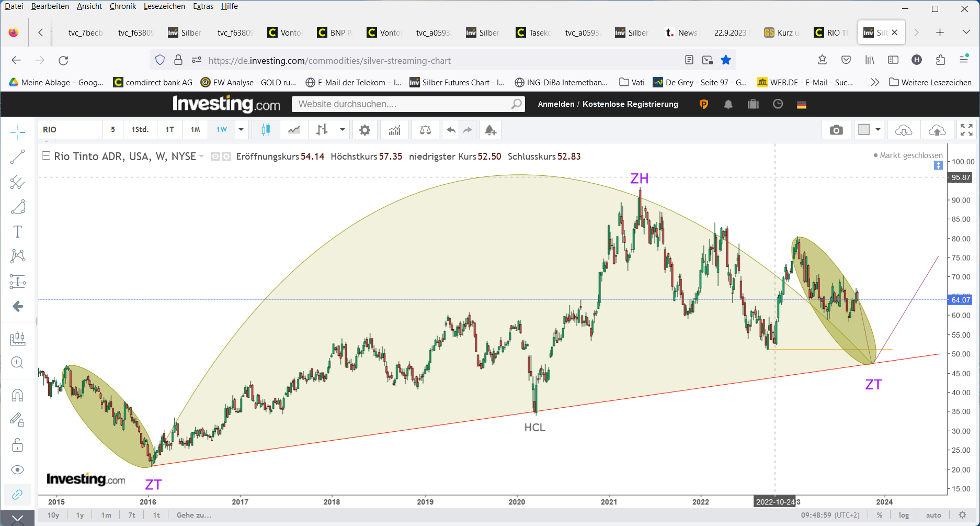Open the Datei menu
The height and width of the screenshot is (526, 980).
pos(14,6)
